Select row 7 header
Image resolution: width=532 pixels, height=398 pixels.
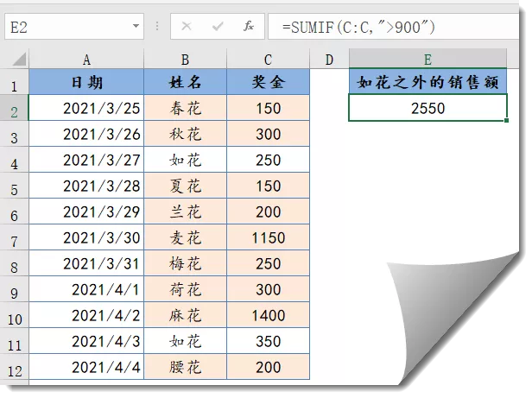click(x=14, y=238)
